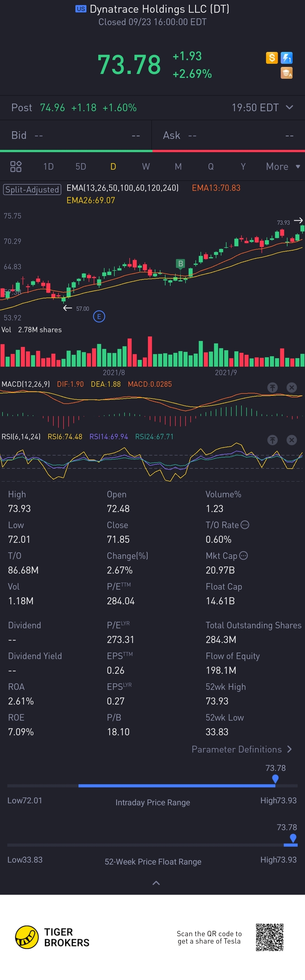The height and width of the screenshot is (980, 305).
Task: Select the Y yearly timeframe tab
Action: click(x=243, y=167)
